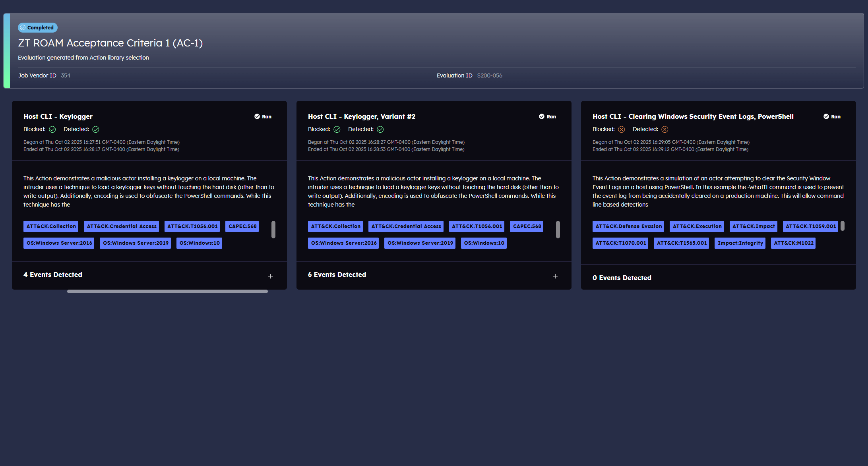The image size is (868, 466).
Task: Expand 6 Events Detected with plus icon
Action: click(x=555, y=276)
